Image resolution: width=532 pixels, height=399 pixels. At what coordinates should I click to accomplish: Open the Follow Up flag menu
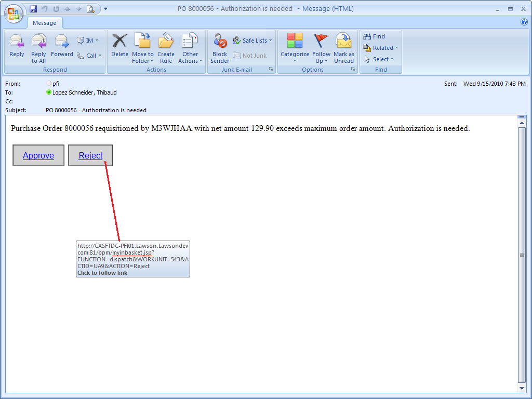tap(321, 50)
